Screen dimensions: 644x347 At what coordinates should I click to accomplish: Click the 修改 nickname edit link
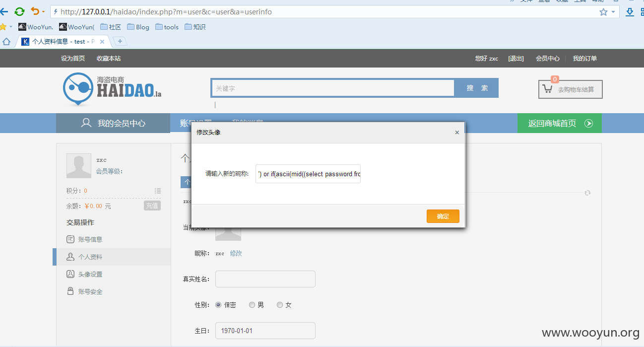tap(236, 253)
